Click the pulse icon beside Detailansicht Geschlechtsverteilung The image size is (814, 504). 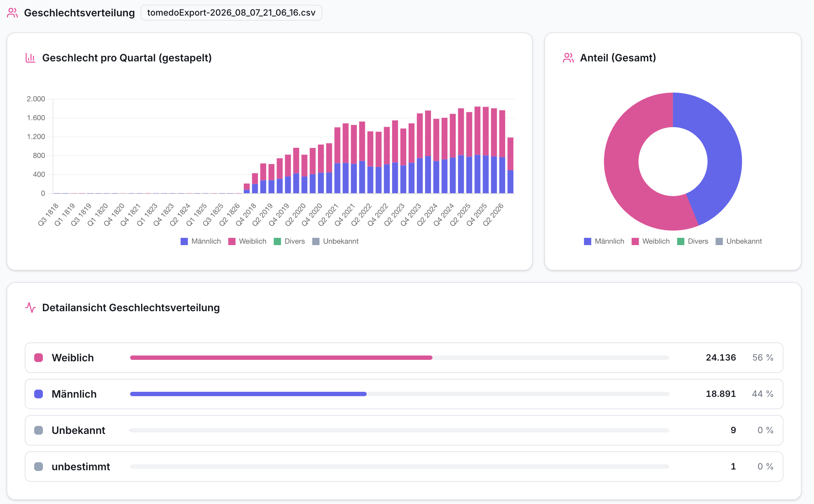click(31, 308)
